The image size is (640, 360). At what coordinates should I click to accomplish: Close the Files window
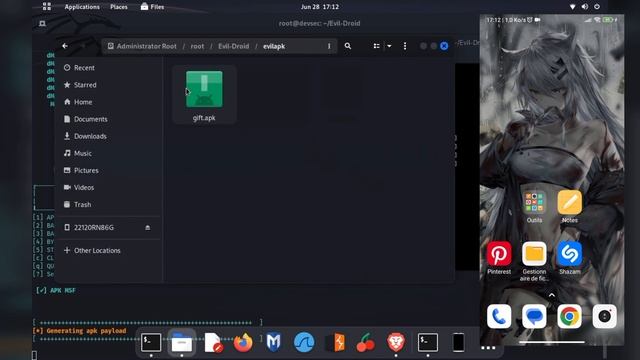tap(444, 46)
